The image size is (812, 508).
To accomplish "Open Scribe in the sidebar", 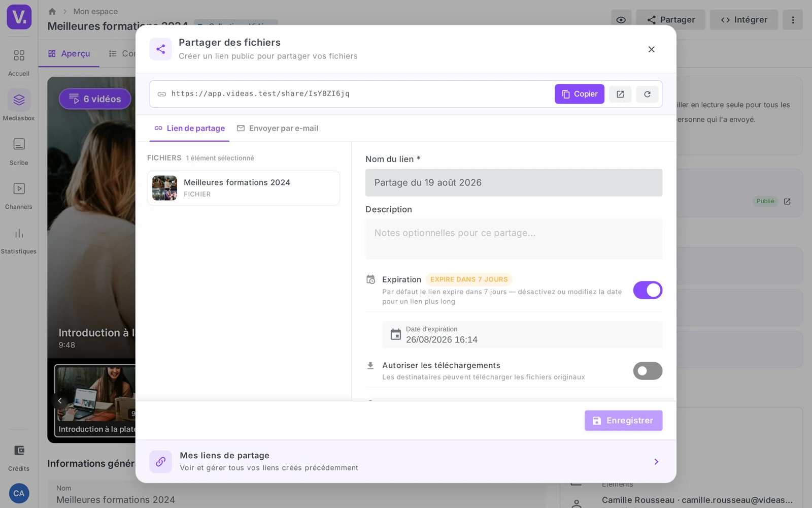I will (19, 151).
